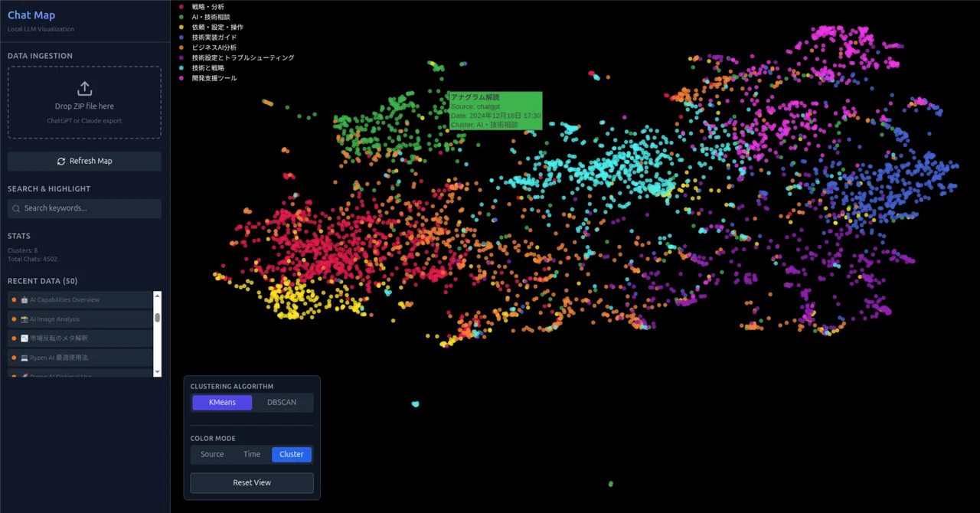
Task: Click the RECENT DATA (50) heading
Action: coord(42,281)
